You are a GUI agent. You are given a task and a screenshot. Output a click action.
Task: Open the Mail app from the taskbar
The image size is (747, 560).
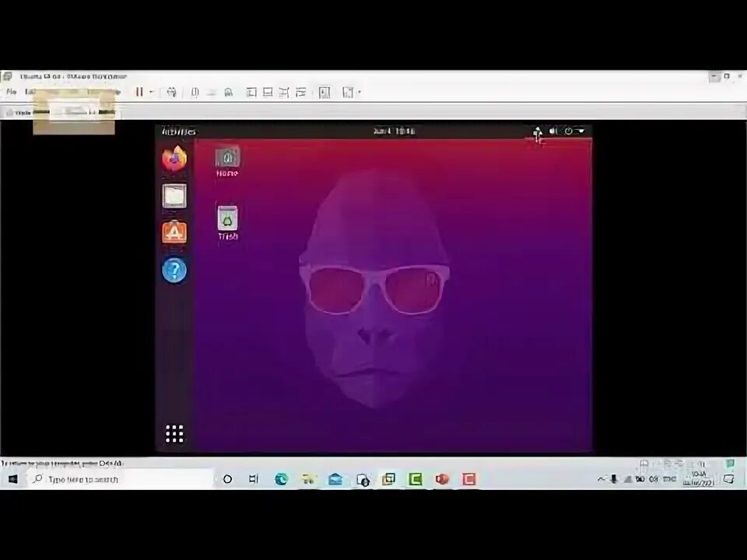pyautogui.click(x=335, y=479)
